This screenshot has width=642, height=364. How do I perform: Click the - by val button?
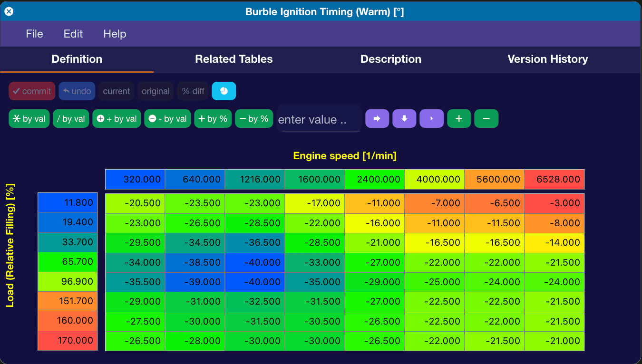167,119
